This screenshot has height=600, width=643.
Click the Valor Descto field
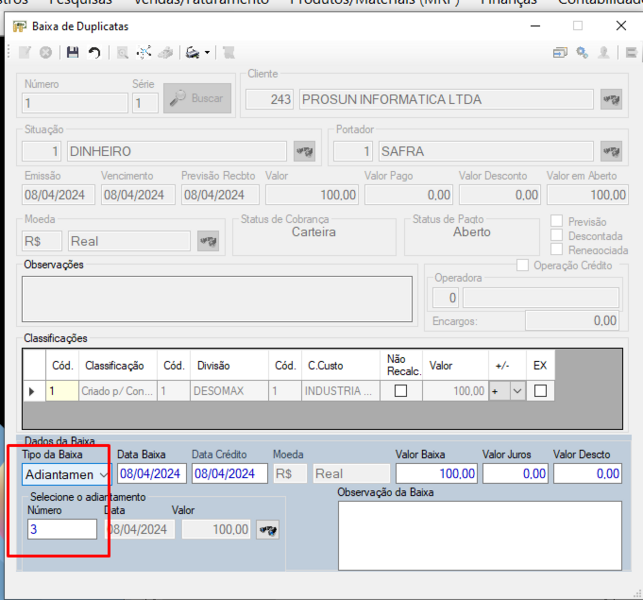click(588, 474)
